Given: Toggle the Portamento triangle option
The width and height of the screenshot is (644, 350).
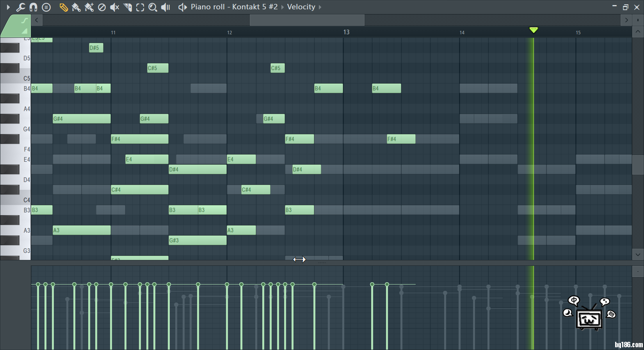Looking at the screenshot, I should (x=24, y=31).
